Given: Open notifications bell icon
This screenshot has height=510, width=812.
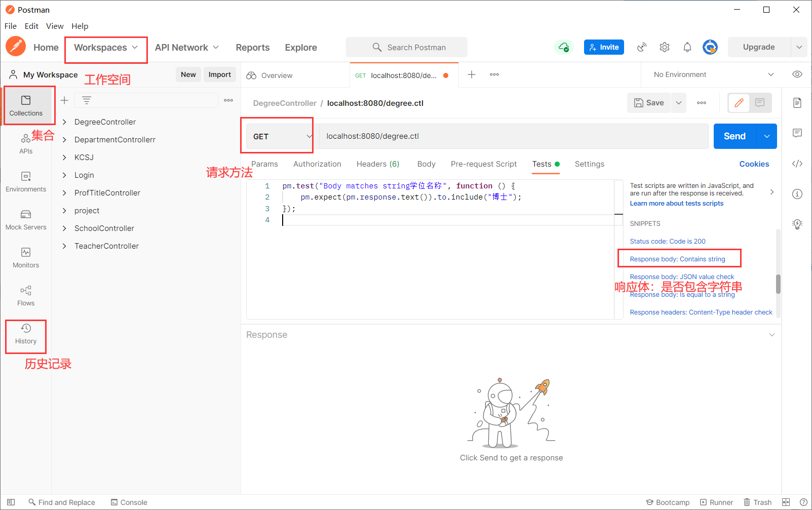Looking at the screenshot, I should 687,47.
